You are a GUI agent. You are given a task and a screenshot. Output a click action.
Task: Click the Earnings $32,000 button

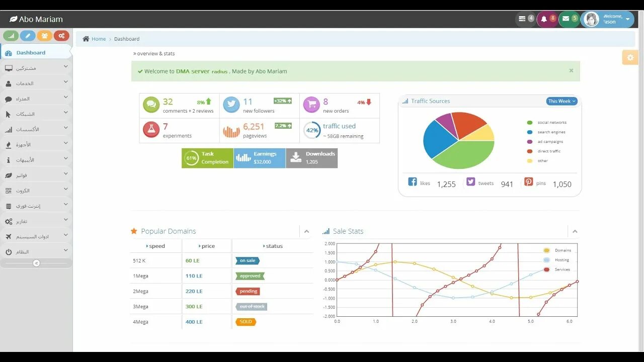click(x=260, y=158)
